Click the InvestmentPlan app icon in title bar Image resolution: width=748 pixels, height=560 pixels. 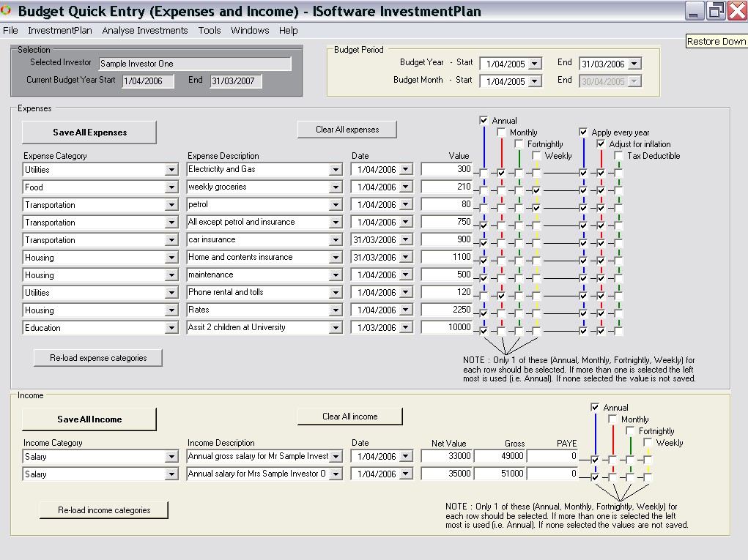coord(6,10)
